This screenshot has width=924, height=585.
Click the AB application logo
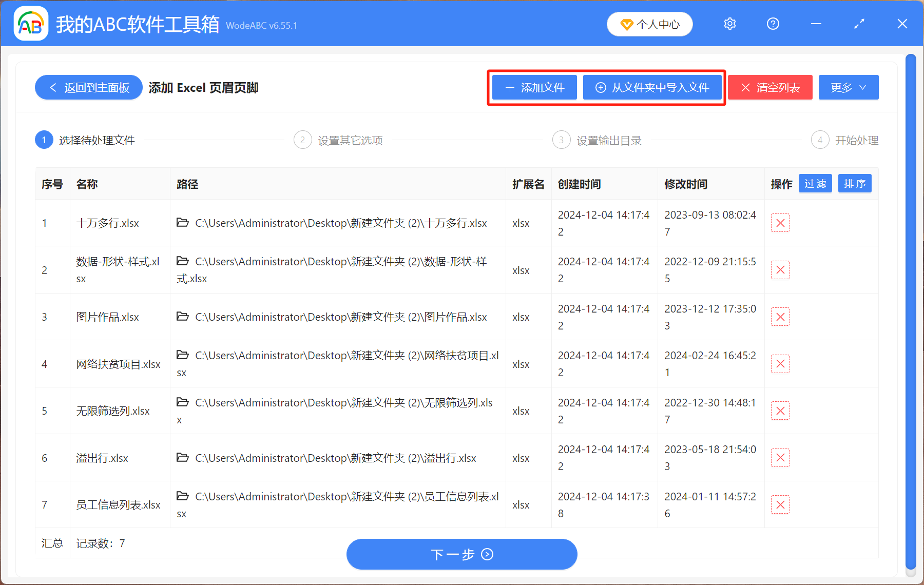[x=31, y=24]
